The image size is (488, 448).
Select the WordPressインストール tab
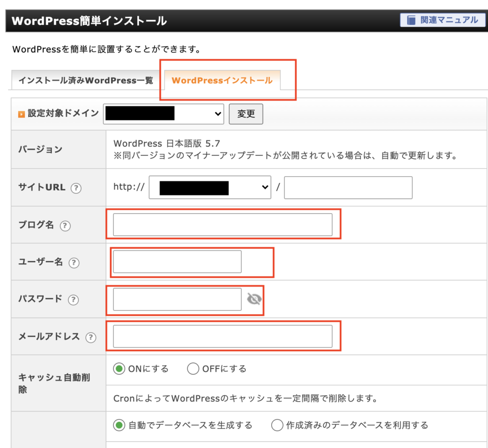[x=222, y=80]
